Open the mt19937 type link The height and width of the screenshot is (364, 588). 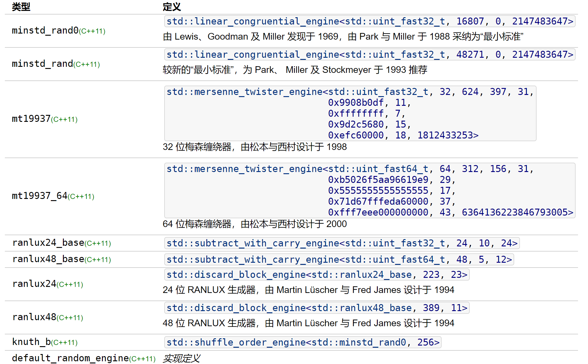coord(31,119)
